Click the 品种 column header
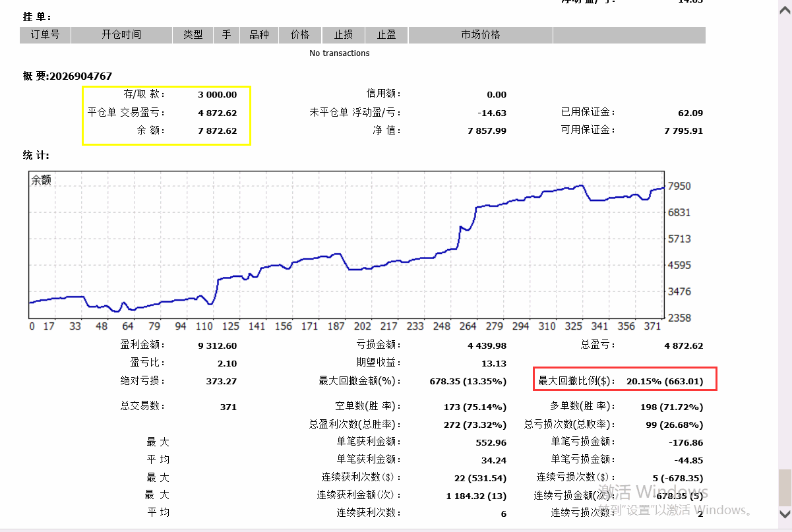The image size is (792, 532). tap(259, 35)
